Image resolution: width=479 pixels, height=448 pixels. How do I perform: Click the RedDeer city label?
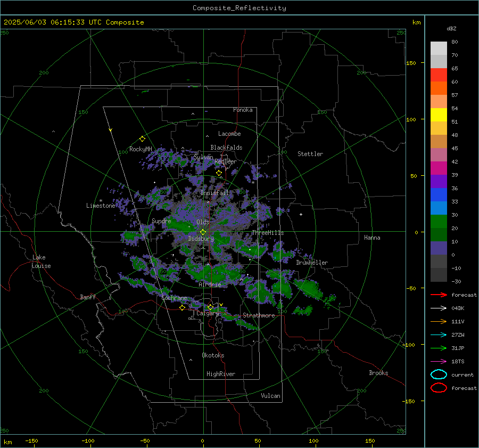click(x=226, y=161)
